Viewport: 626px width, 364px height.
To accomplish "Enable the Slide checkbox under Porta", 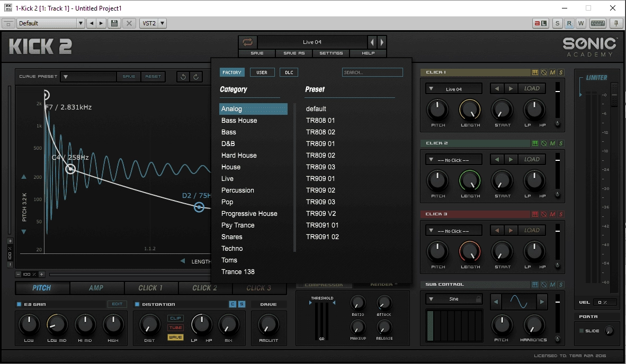I will tap(582, 331).
